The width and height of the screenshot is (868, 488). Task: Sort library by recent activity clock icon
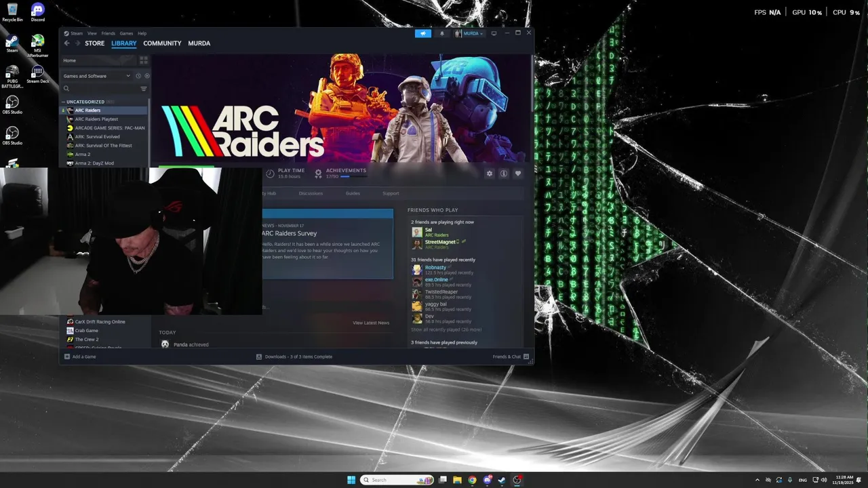pyautogui.click(x=138, y=76)
